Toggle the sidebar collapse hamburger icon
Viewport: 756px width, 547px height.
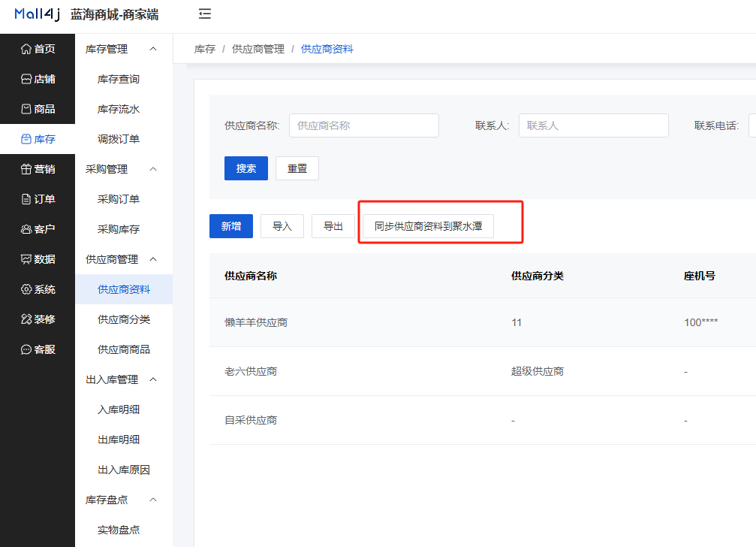tap(205, 14)
